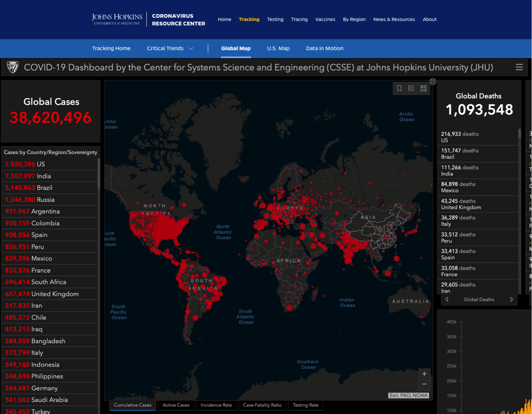Click the deaths list scrollbar

point(520,133)
